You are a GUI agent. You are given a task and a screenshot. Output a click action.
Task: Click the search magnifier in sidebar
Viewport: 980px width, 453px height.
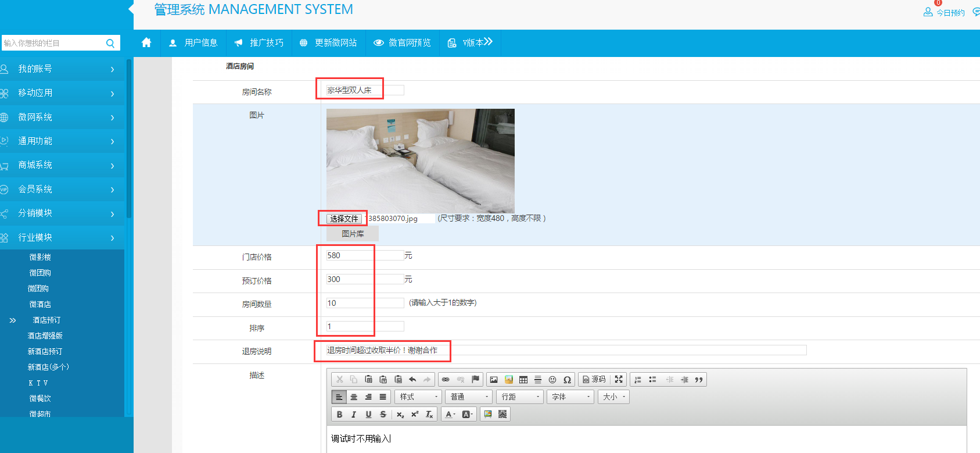[110, 43]
